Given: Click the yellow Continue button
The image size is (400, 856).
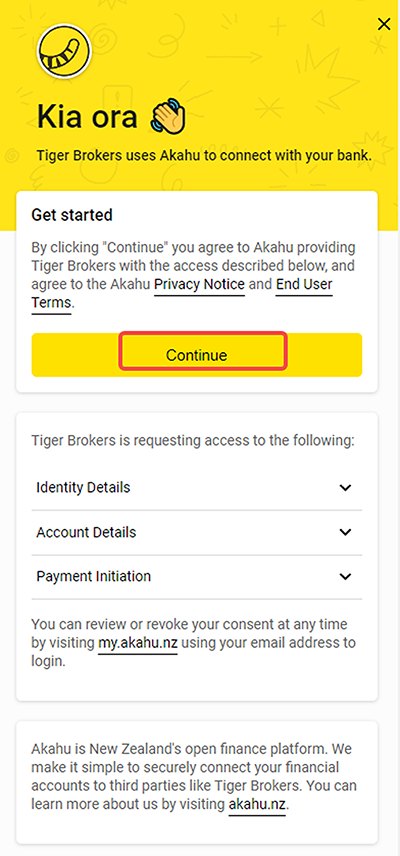Looking at the screenshot, I should click(x=197, y=355).
